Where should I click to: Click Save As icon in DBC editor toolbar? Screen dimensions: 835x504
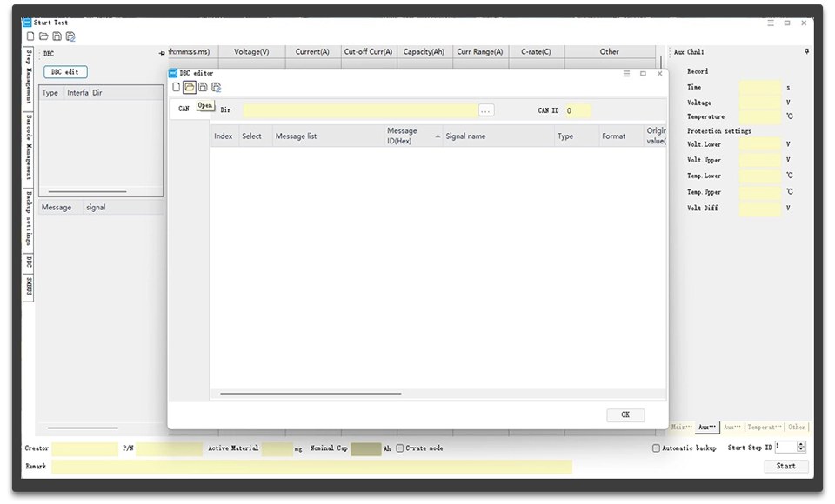217,87
